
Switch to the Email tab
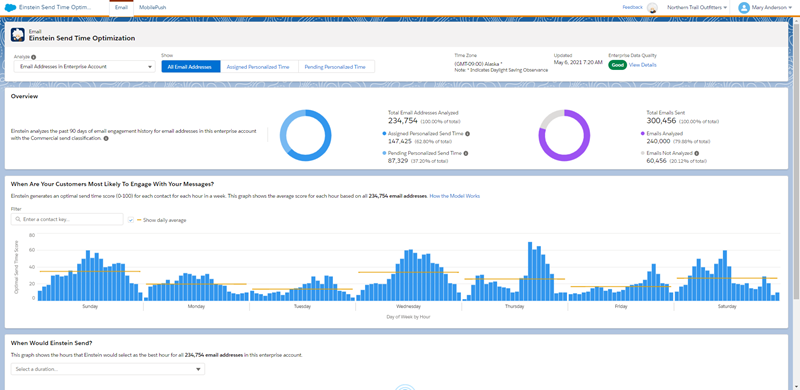[x=121, y=8]
